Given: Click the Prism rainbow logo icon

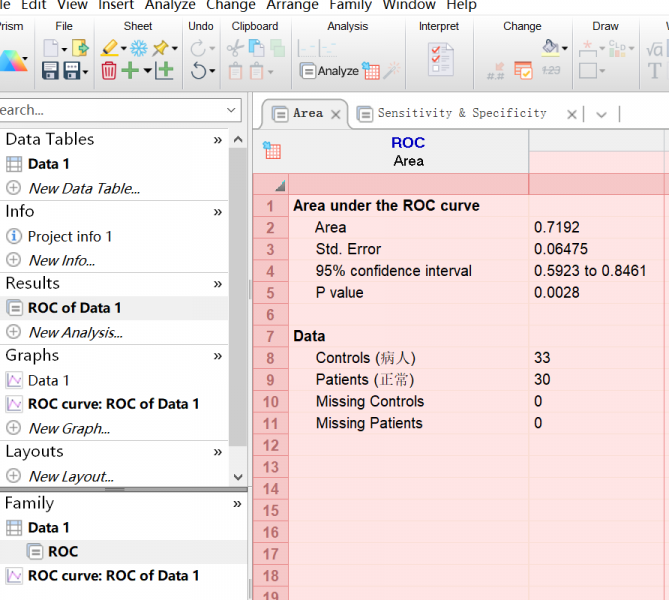Looking at the screenshot, I should 11,60.
